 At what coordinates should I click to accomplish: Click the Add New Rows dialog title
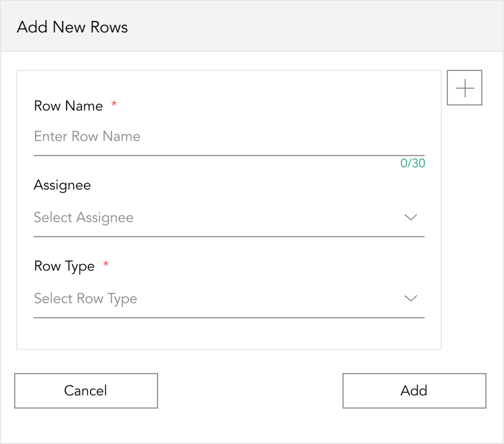[x=72, y=27]
